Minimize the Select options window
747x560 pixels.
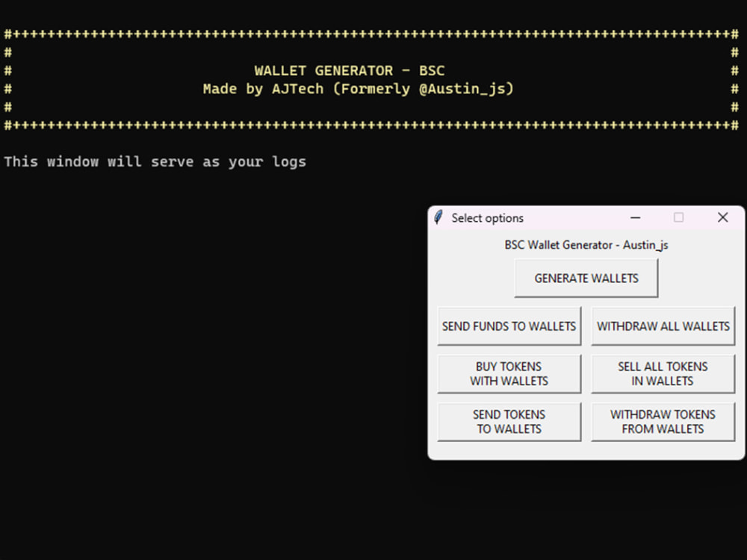click(x=635, y=217)
